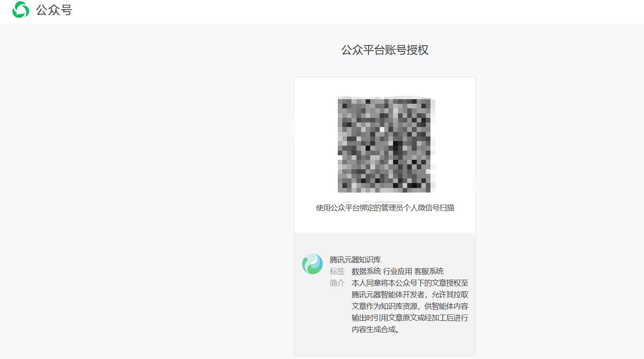Click the description line starting 输出时引用文章原文
Screen dimensions: 644x359
(x=410, y=318)
